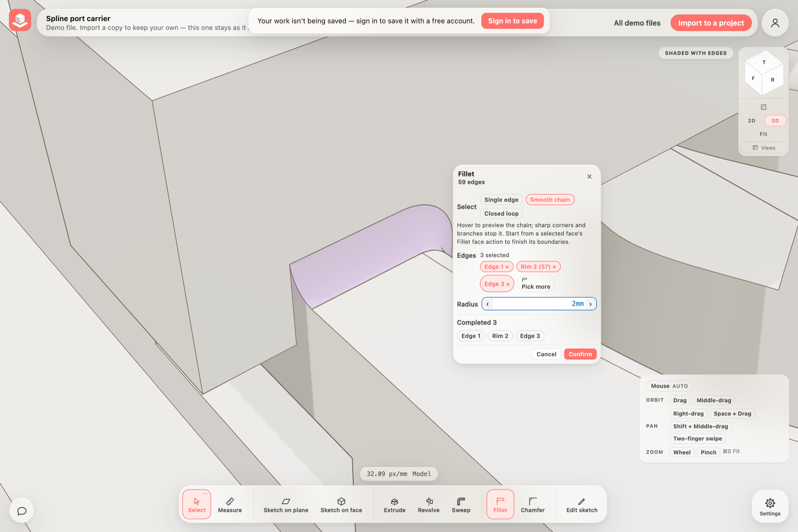Open the Views dropdown

click(x=764, y=148)
